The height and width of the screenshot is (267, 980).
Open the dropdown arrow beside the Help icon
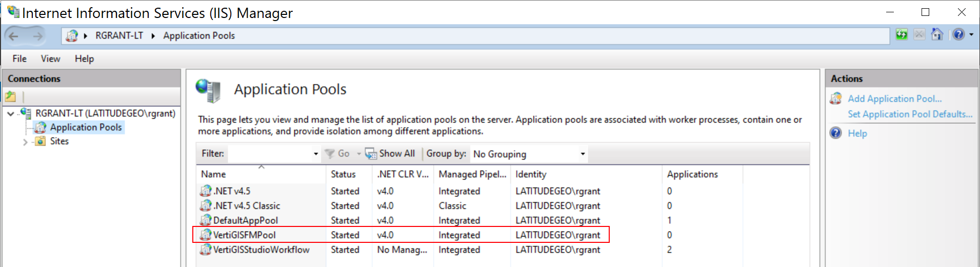(x=971, y=35)
